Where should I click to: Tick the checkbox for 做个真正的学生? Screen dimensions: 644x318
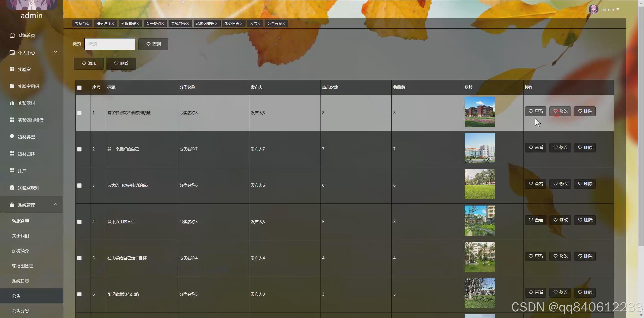(79, 222)
